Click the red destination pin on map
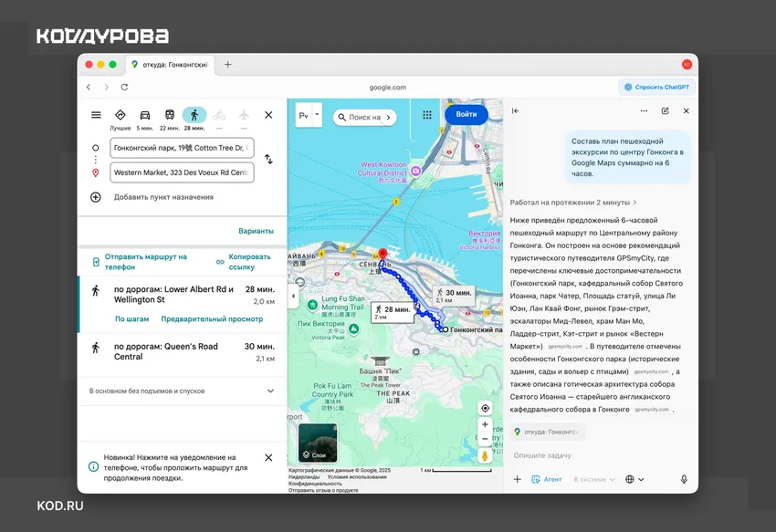Image resolution: width=776 pixels, height=532 pixels. [383, 255]
